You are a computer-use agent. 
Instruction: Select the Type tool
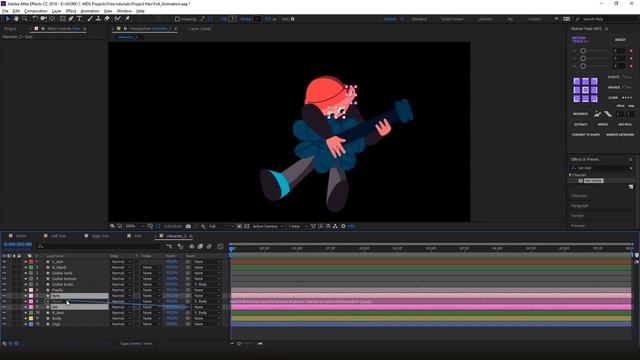(80, 19)
